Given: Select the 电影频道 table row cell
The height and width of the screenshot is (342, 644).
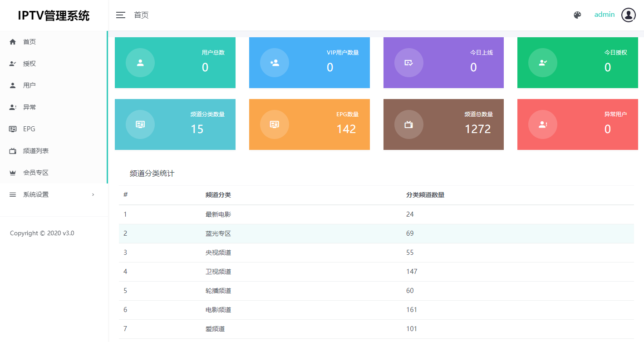Looking at the screenshot, I should pos(218,310).
